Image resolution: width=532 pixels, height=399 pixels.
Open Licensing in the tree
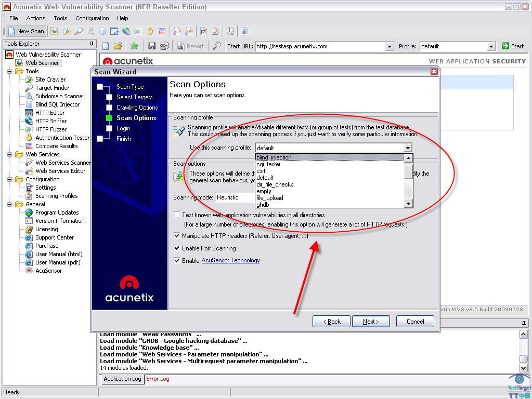[x=46, y=229]
